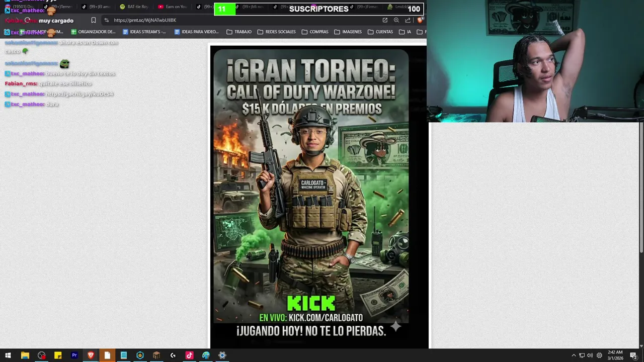Screen dimensions: 644x362
Task: Open the TikTok taskbar icon
Action: pyautogui.click(x=189, y=355)
